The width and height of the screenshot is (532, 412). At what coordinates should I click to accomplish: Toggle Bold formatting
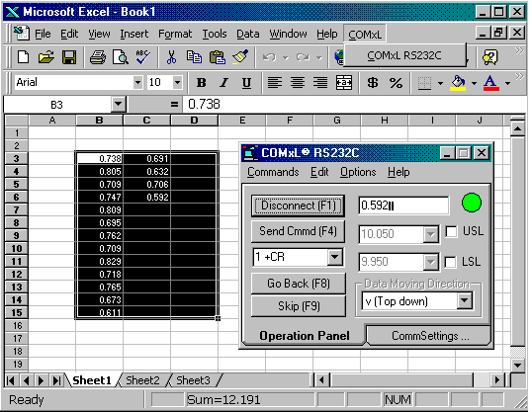click(x=201, y=82)
